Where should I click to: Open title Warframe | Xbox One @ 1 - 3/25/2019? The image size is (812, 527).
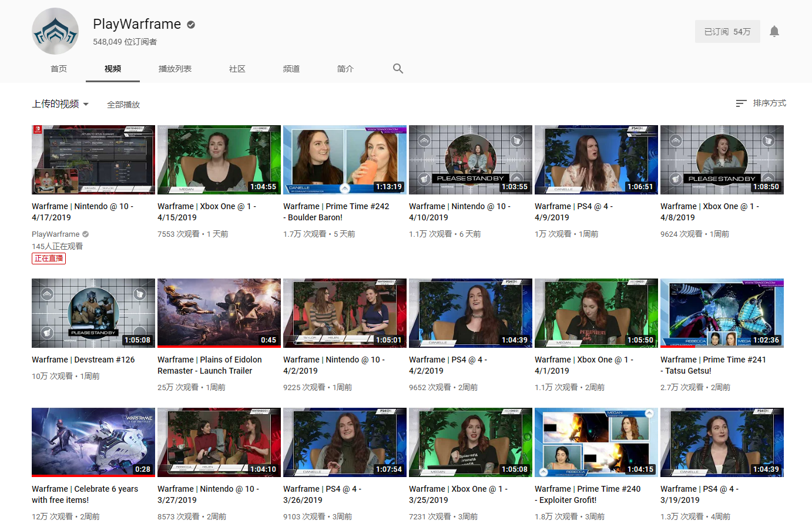point(458,495)
